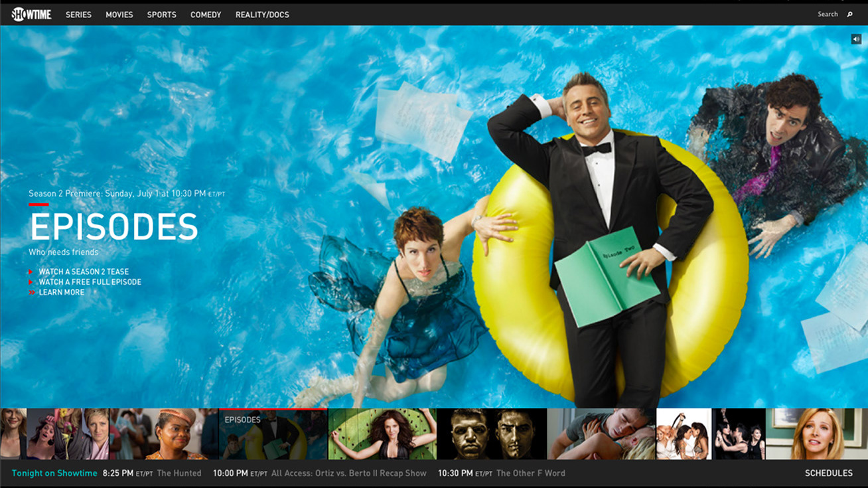Open the Sports menu
Image resolution: width=868 pixels, height=488 pixels.
point(162,15)
